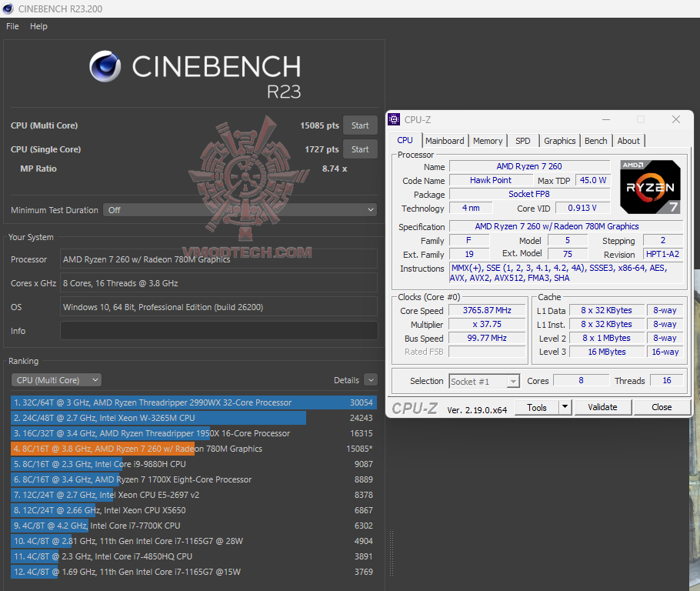Click the 1727 pts single core score
This screenshot has width=700, height=591.
(322, 149)
